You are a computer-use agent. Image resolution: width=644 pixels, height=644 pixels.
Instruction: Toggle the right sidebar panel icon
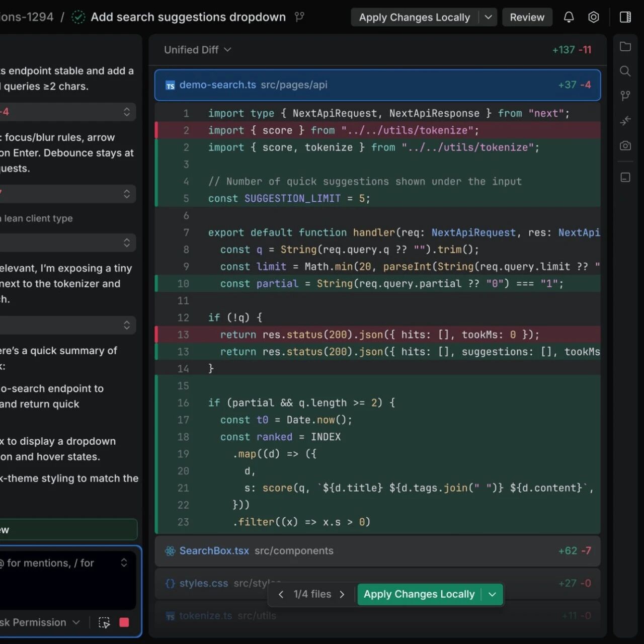pos(625,17)
